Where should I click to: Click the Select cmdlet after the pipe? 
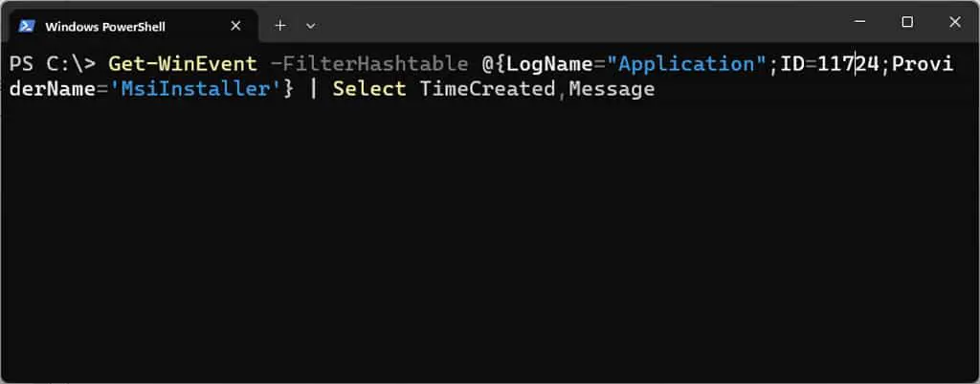pos(368,89)
